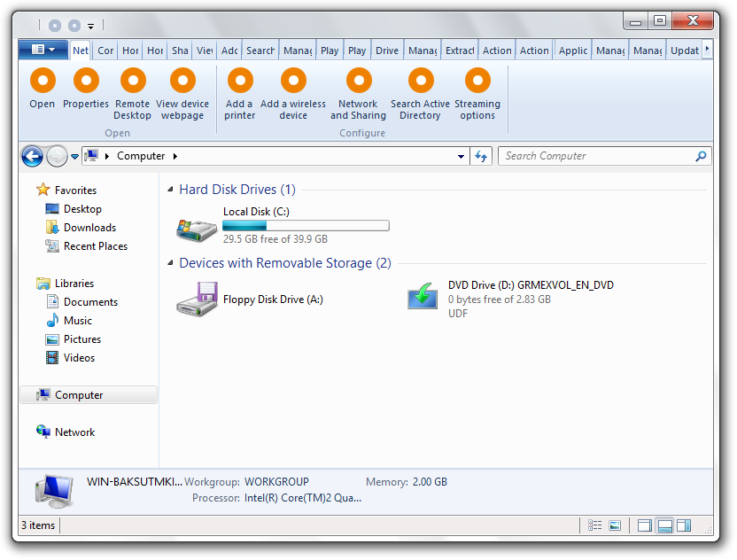Switch to the Search ribbon tab

[x=260, y=51]
